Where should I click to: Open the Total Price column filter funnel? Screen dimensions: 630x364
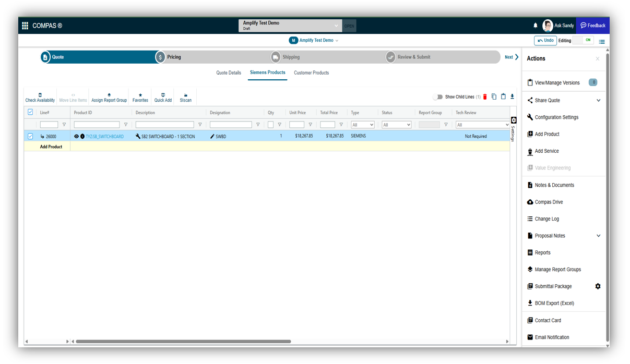point(341,125)
